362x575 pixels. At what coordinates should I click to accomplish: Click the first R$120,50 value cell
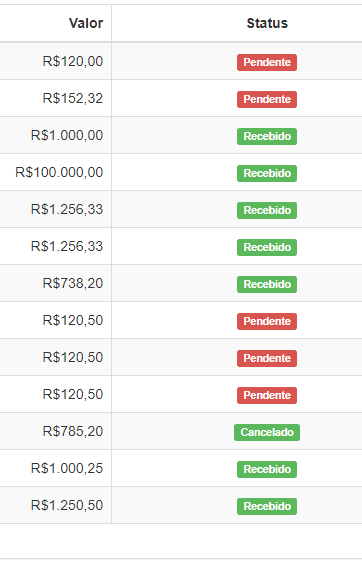coord(55,320)
